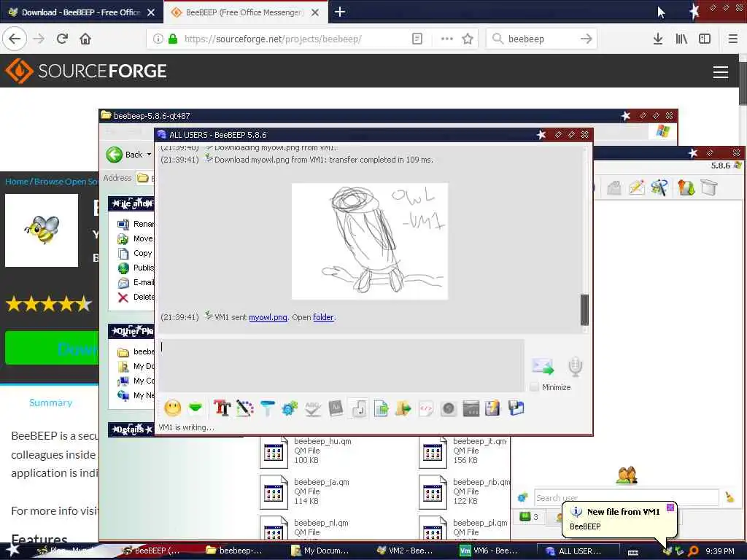The image size is (747, 560).
Task: Select the beebeep_nl.qm file
Action: [306, 529]
